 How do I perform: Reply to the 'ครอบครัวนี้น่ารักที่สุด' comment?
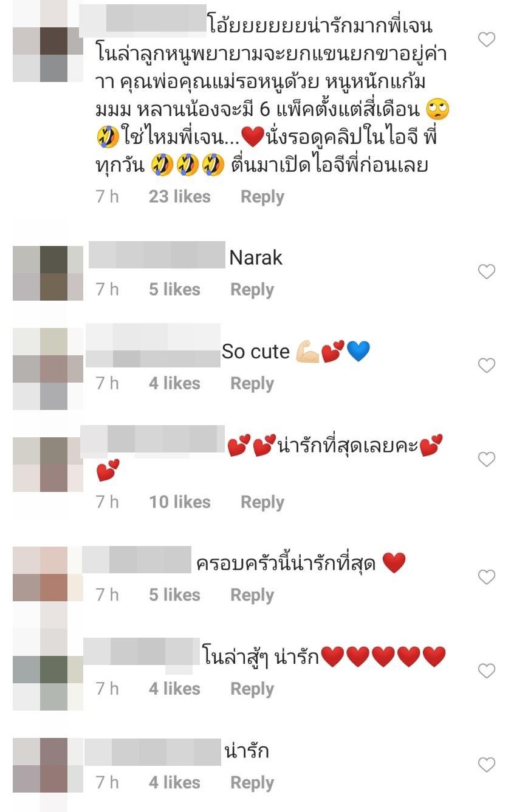pos(252,595)
